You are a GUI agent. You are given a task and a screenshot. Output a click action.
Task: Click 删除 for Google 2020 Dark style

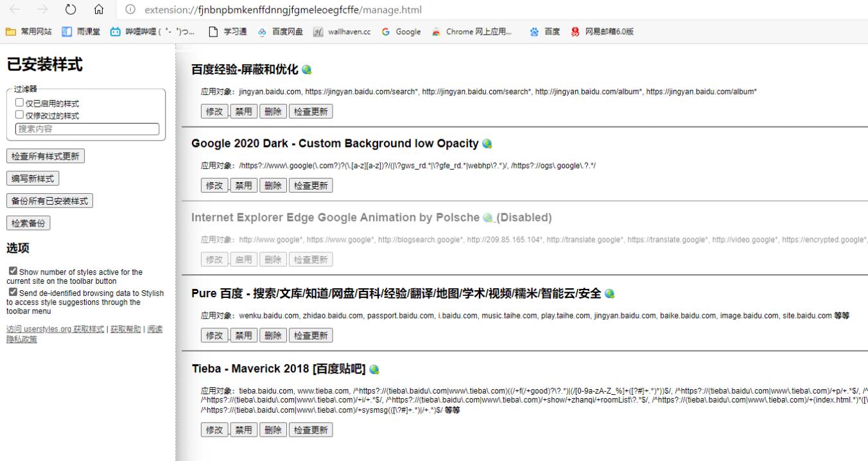pyautogui.click(x=273, y=186)
